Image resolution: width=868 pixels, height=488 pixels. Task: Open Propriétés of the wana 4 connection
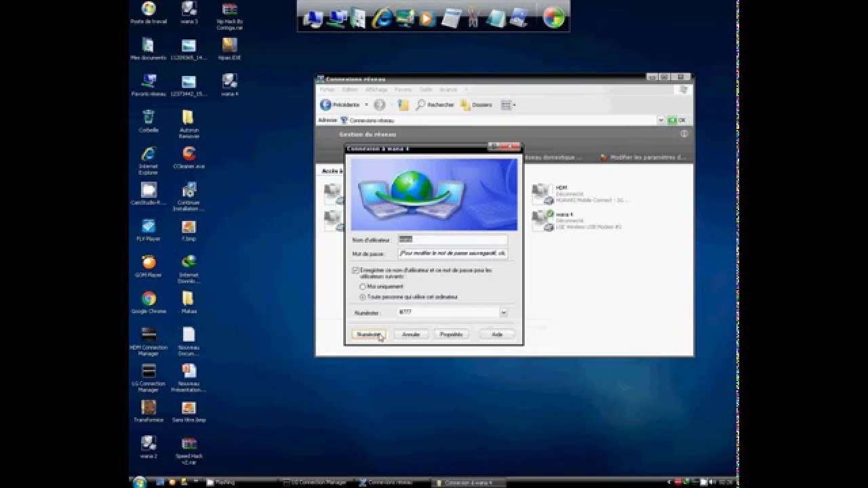click(x=451, y=334)
